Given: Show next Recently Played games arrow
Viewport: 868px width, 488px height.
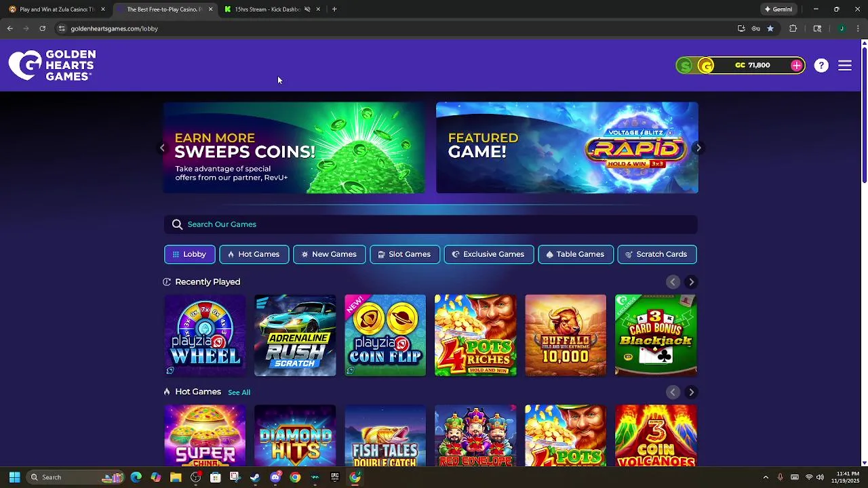Looking at the screenshot, I should (691, 282).
